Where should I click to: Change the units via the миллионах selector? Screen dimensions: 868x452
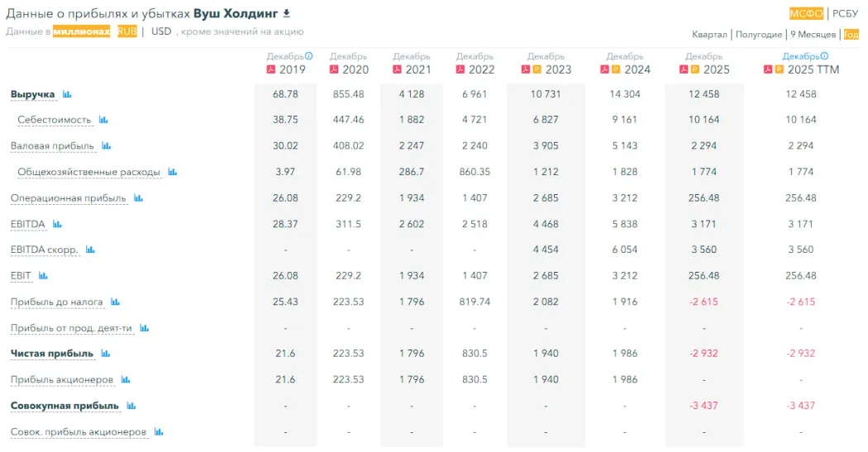(x=81, y=31)
